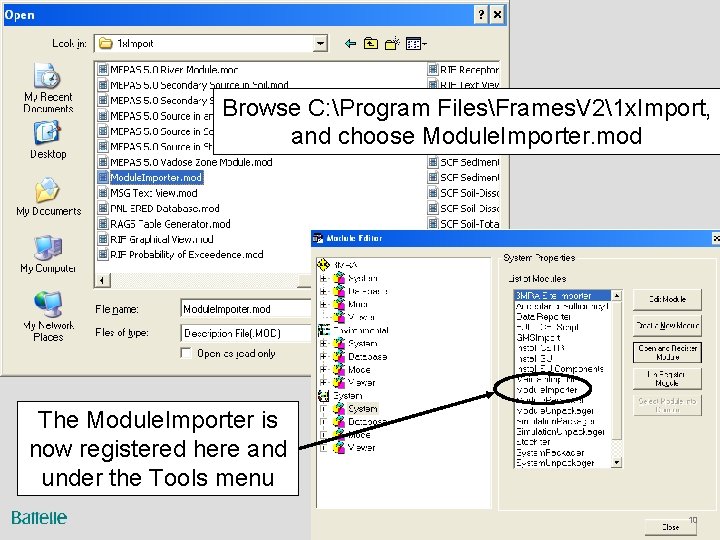
Task: Open My Computer in the places bar
Action: [x=48, y=254]
